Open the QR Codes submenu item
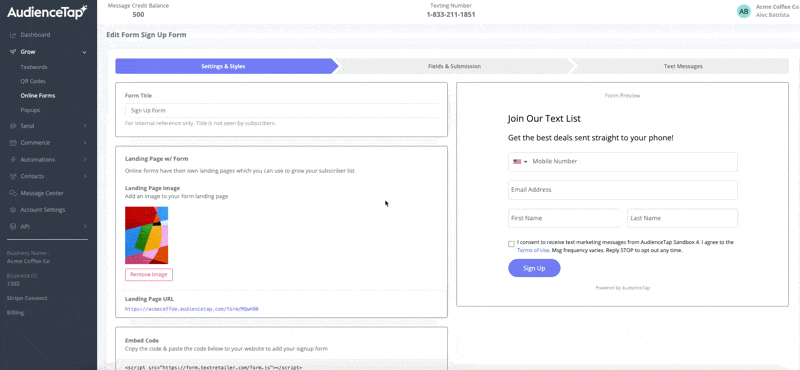 click(x=33, y=82)
